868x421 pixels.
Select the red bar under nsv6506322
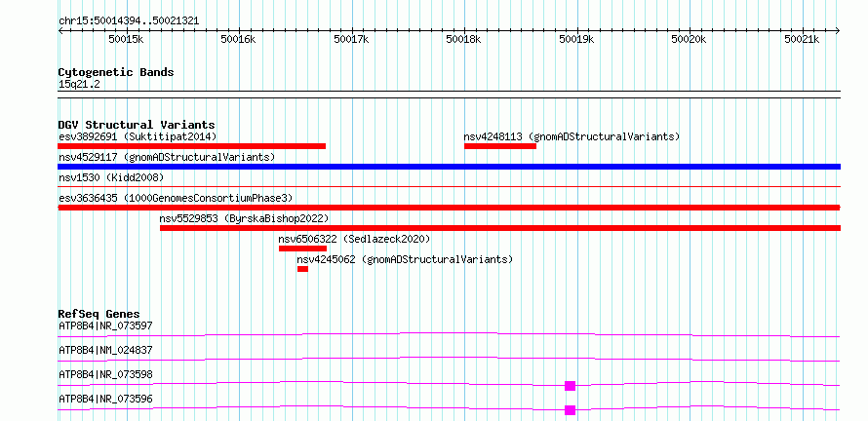(302, 249)
